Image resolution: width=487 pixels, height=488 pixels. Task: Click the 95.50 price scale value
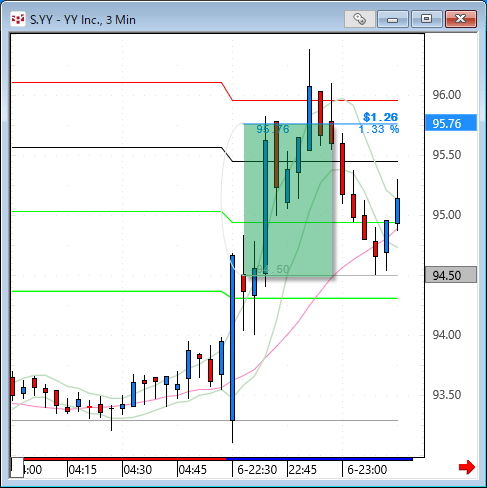pyautogui.click(x=447, y=155)
